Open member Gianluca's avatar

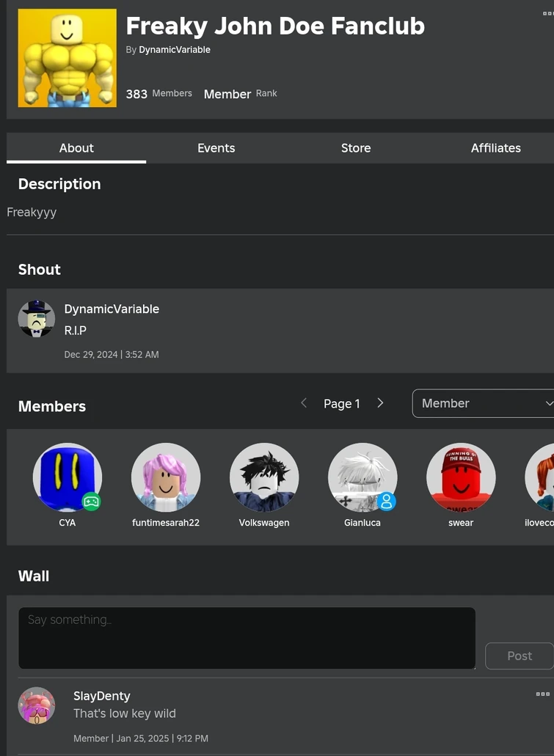coord(362,477)
